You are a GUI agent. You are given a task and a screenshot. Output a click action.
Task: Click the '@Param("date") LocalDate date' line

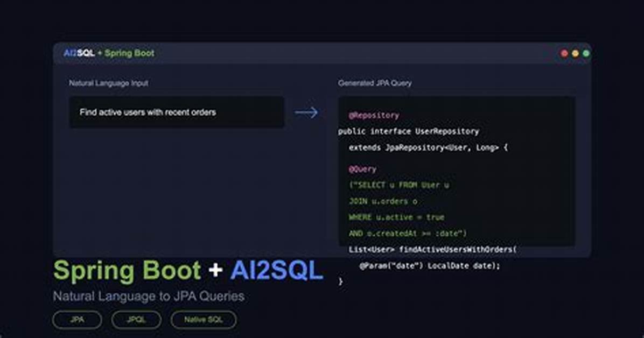point(430,266)
